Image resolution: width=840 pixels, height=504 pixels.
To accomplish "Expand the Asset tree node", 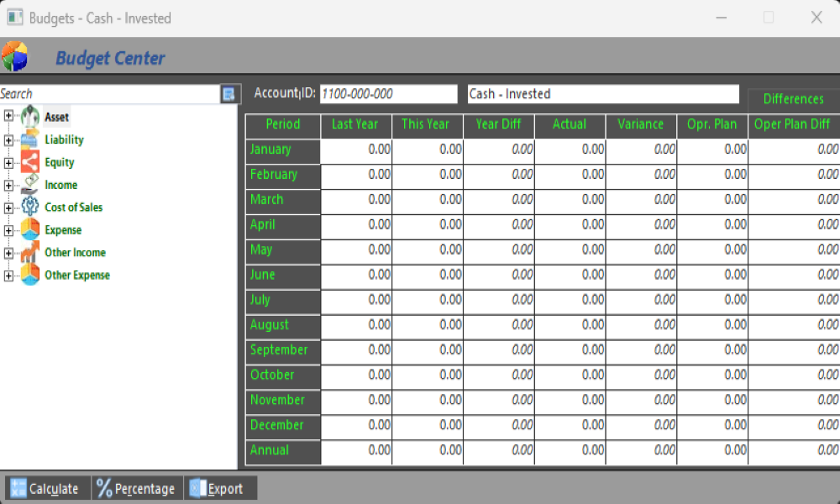I will [x=8, y=117].
